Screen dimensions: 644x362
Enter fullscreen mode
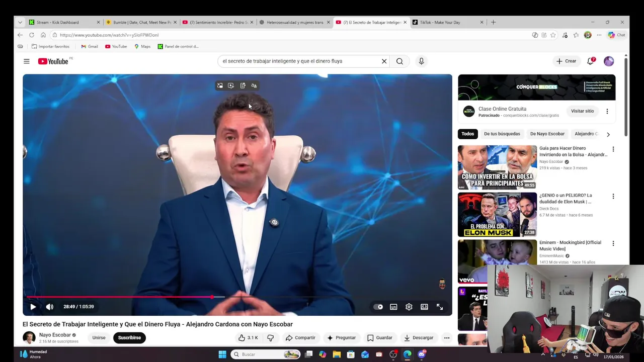[x=440, y=307]
